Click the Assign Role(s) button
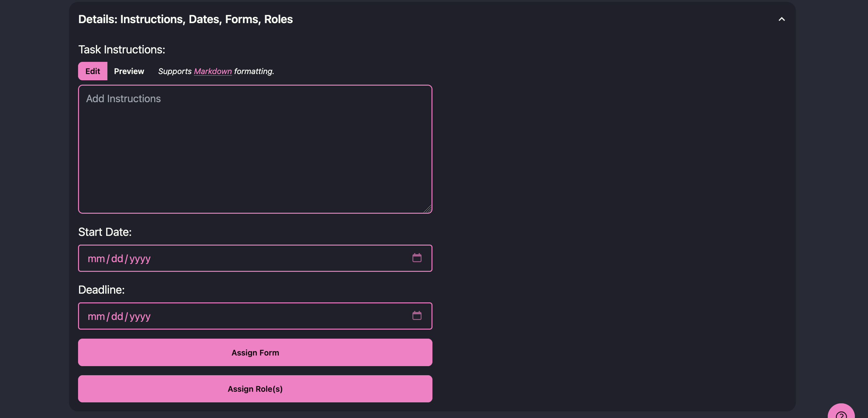The width and height of the screenshot is (868, 418). pyautogui.click(x=255, y=389)
